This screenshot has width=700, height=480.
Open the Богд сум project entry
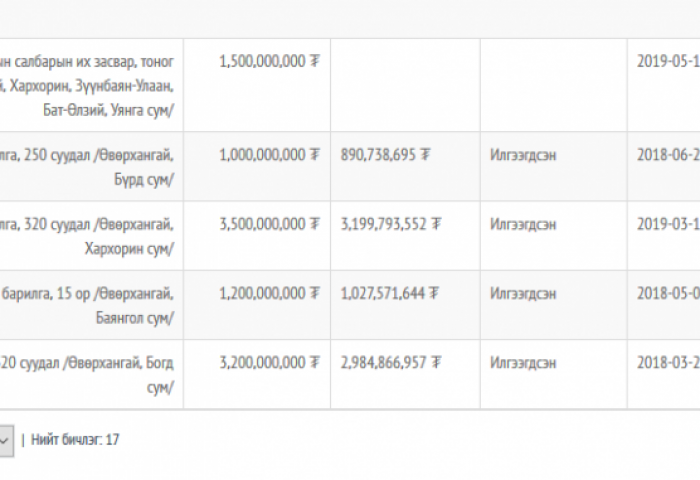click(x=88, y=363)
